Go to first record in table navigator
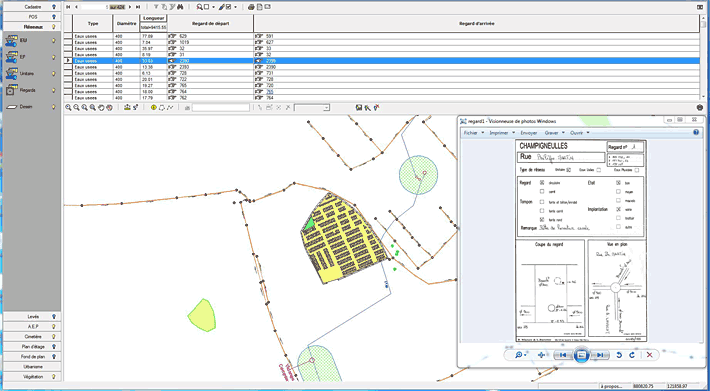The image size is (710, 391). point(68,7)
